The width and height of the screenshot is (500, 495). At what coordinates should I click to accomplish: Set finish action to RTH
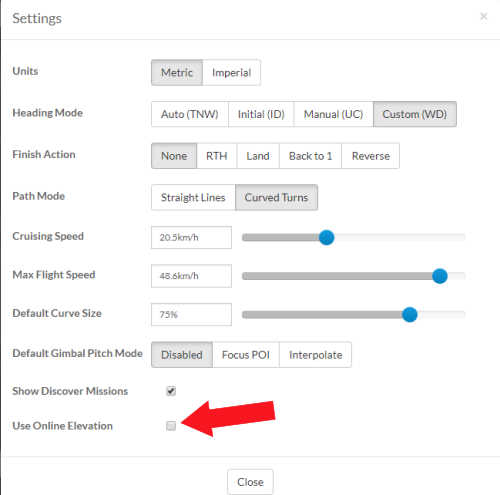click(217, 156)
